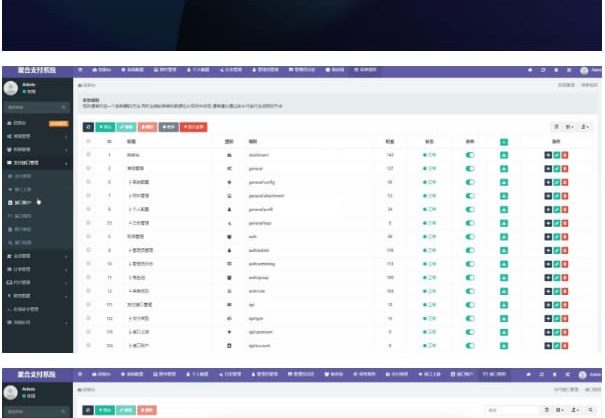Open 控制台 tab in upper panel header
Screen dimensions: 605x418
[102, 70]
